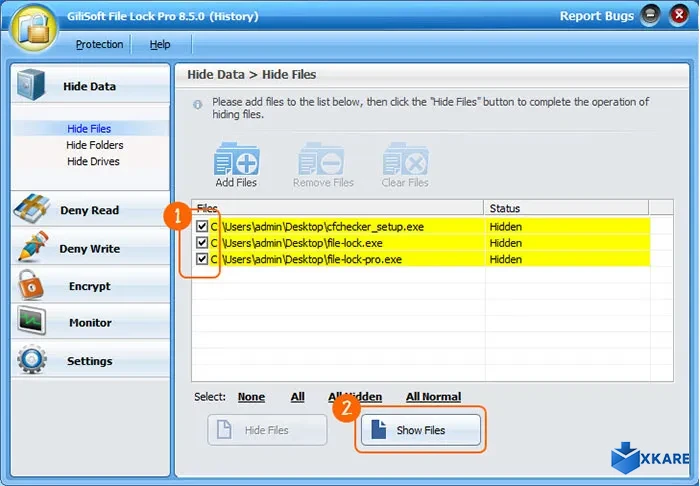Uncheck file-lock.exe checkbox

(202, 243)
